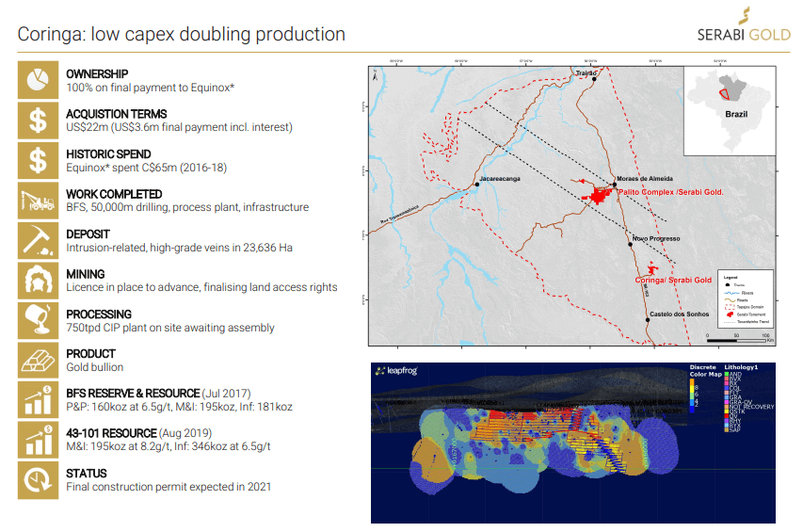Viewport: 803px width, 532px height.
Task: Select the 'P&P: 160koz at 6.5g/t' line
Action: click(179, 407)
